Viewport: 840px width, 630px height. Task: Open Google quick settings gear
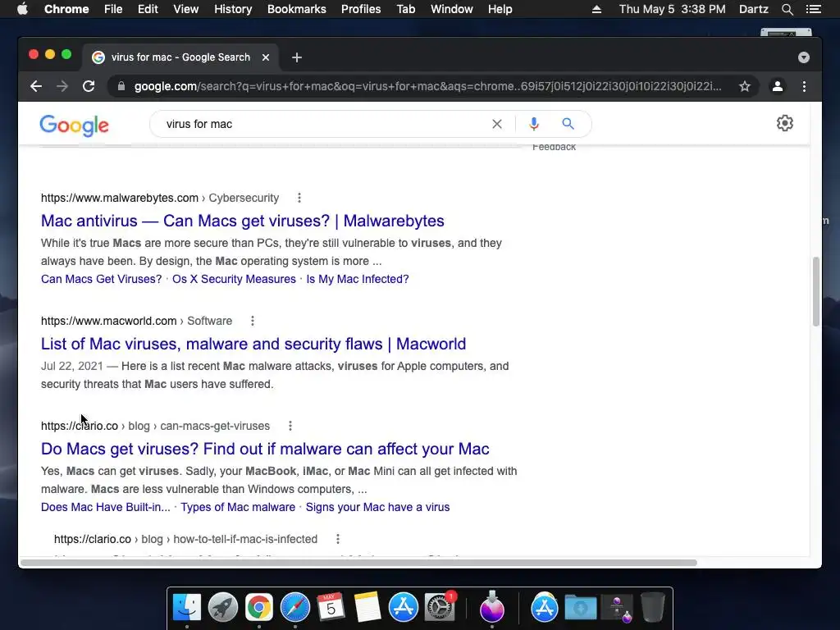pos(785,123)
